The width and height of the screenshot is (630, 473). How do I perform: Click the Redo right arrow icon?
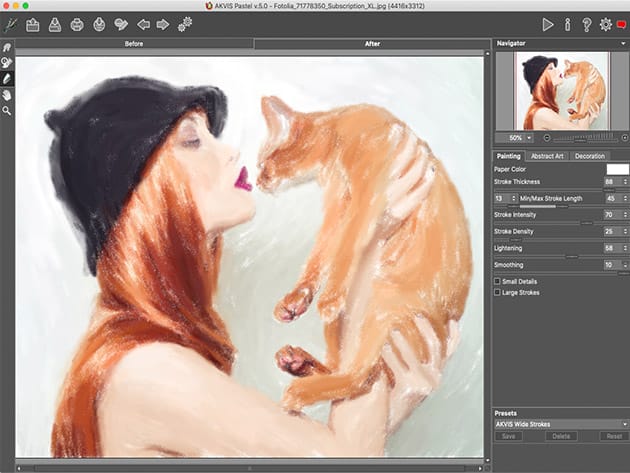pos(162,24)
